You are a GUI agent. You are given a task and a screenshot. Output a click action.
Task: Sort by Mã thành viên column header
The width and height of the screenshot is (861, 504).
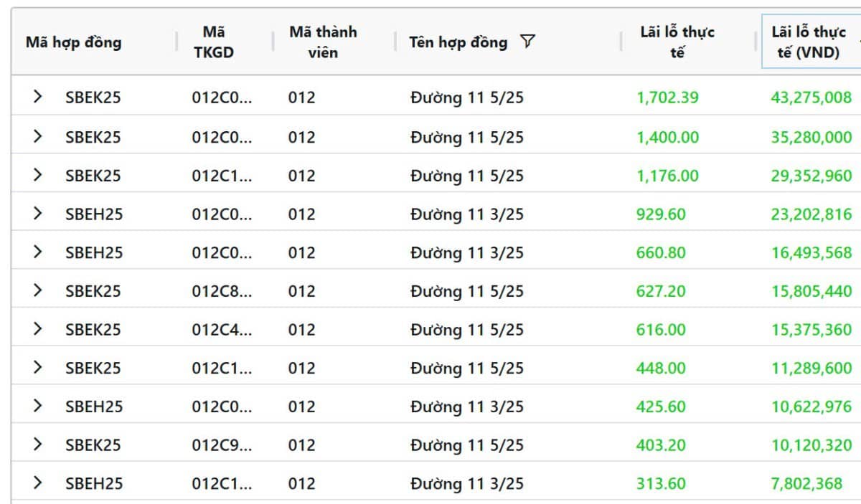pyautogui.click(x=323, y=42)
